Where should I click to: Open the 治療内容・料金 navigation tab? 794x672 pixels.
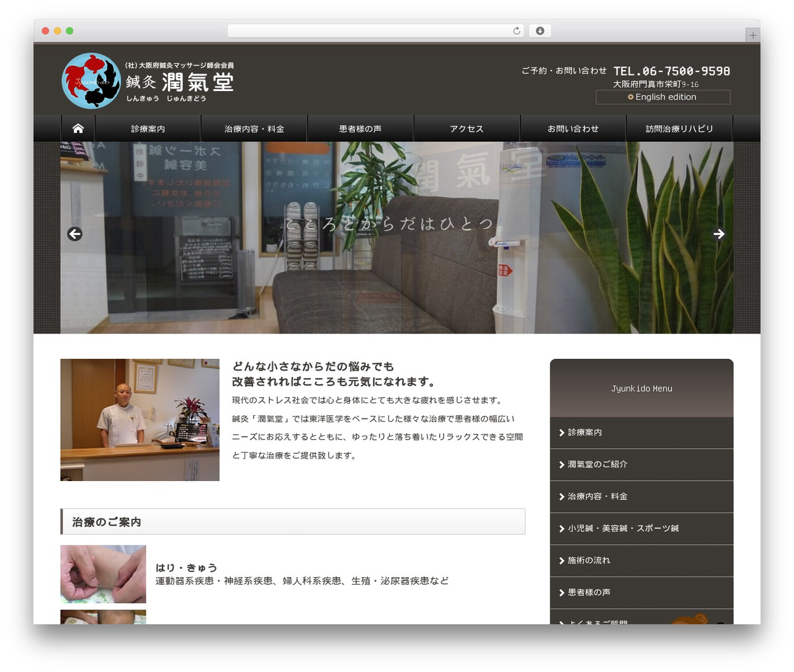point(254,128)
